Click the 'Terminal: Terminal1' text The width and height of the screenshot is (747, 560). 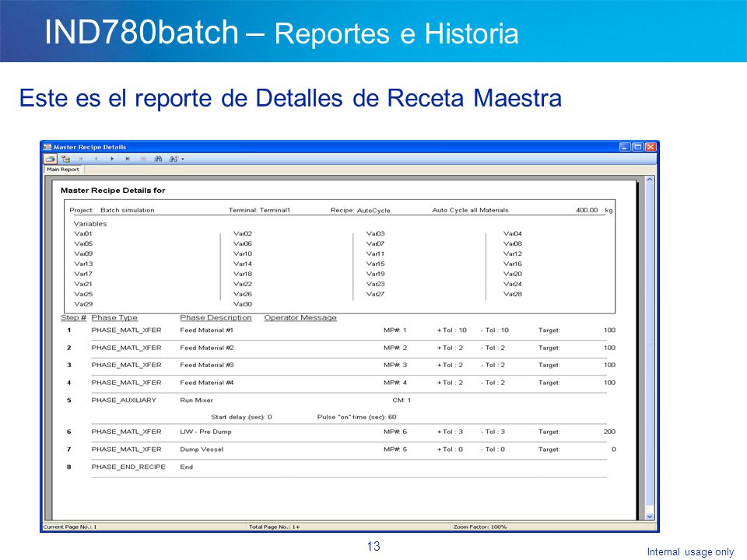pos(259,210)
